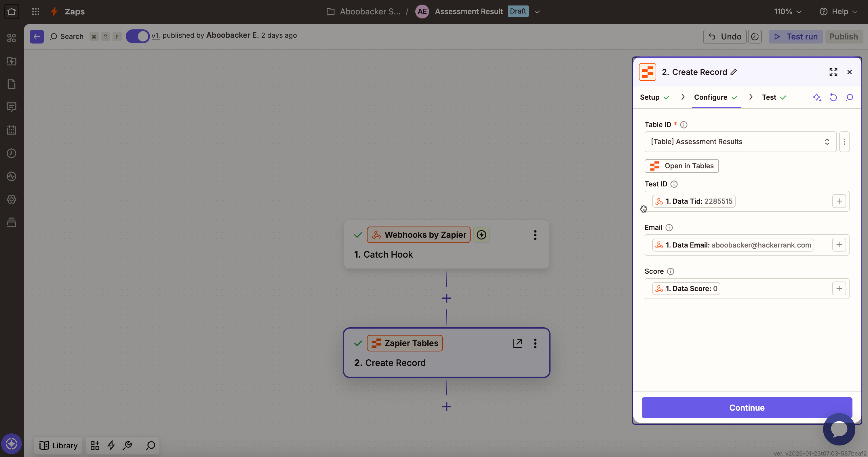Screen dimensions: 868x457
Task: Open the Table ID dropdown
Action: pos(740,142)
